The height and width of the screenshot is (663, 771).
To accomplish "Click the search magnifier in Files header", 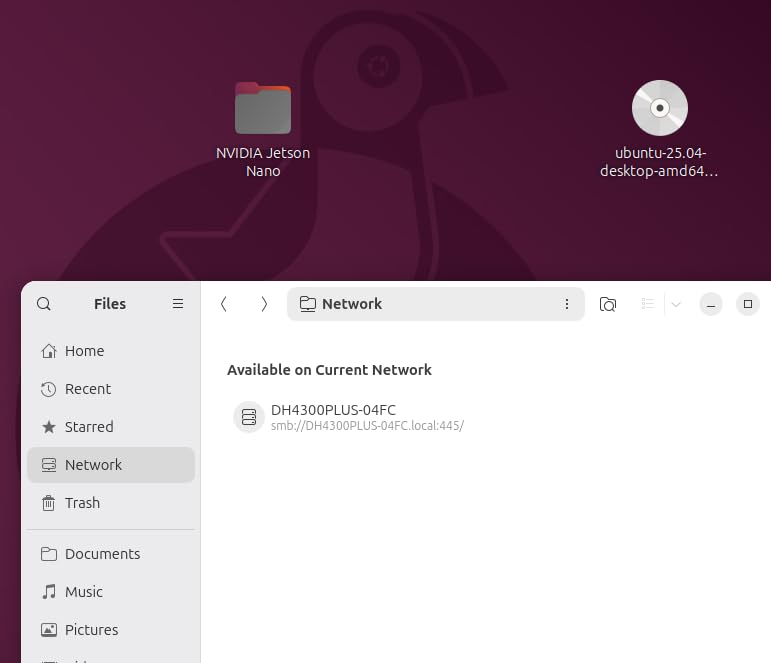I will pos(44,304).
